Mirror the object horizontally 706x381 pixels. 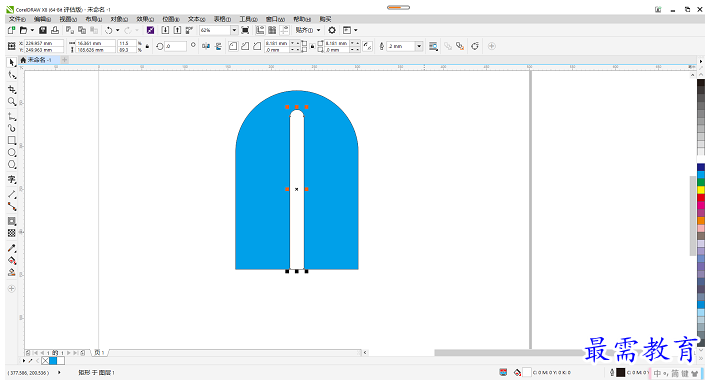tap(206, 46)
